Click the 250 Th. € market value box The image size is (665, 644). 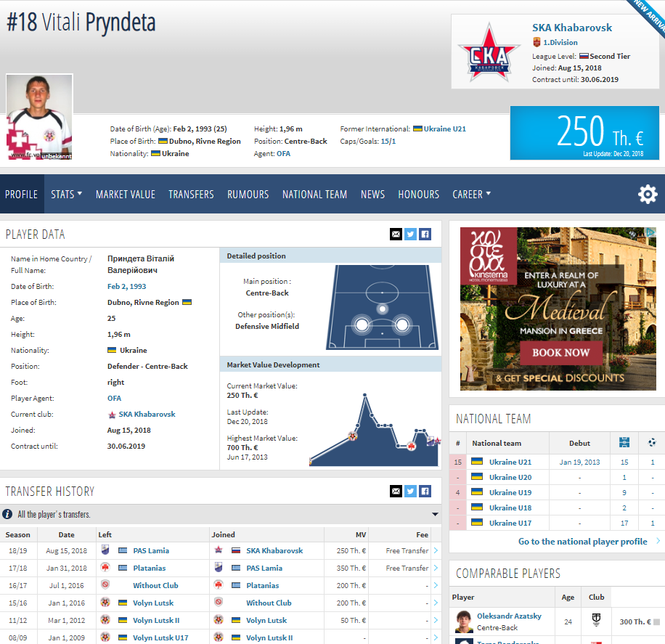(x=584, y=133)
